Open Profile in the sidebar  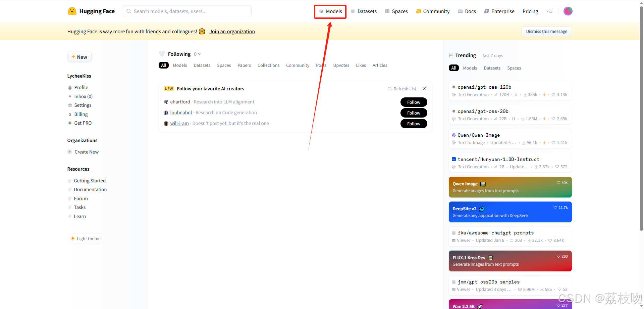click(x=81, y=87)
